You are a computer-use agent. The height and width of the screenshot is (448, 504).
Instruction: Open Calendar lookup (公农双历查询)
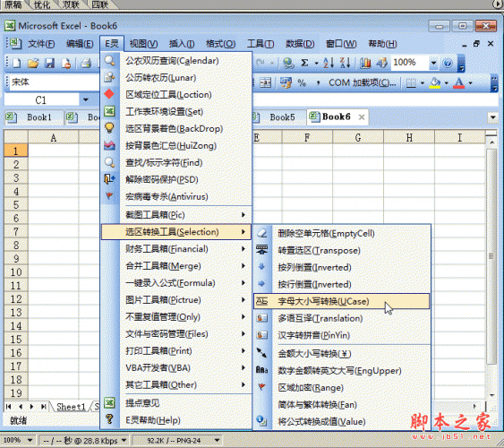coord(176,61)
